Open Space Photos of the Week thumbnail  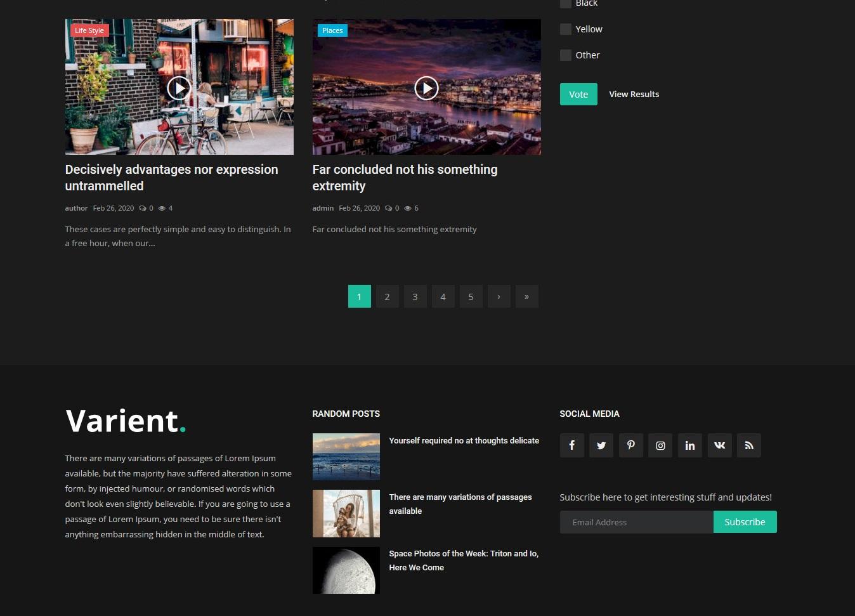[x=346, y=570]
